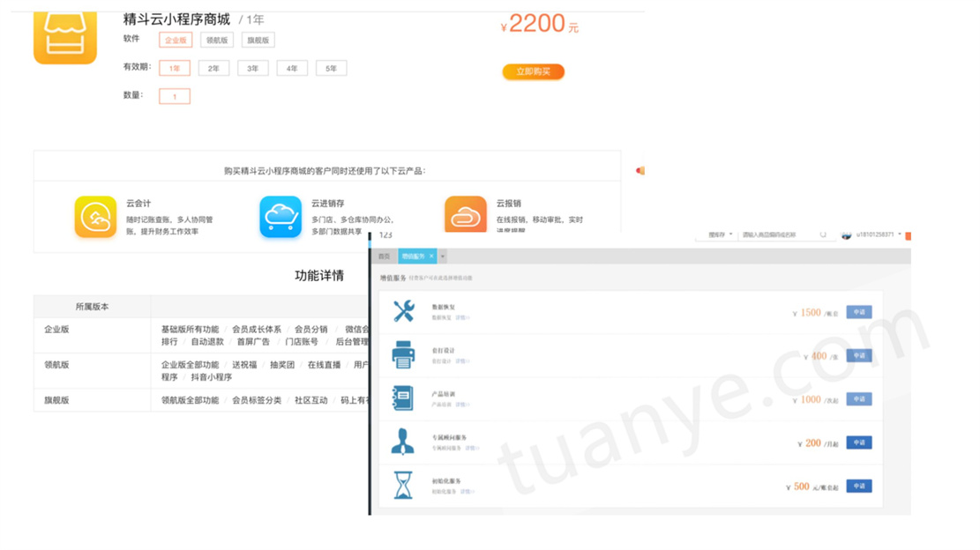This screenshot has width=980, height=550.
Task: Open the 云进销存 shopping-cart cloud icon
Action: tap(281, 217)
